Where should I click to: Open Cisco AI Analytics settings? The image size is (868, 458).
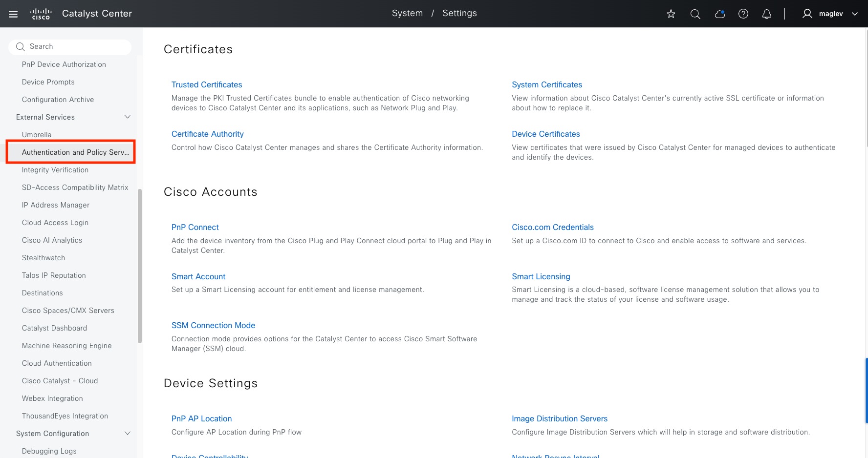[x=52, y=240]
